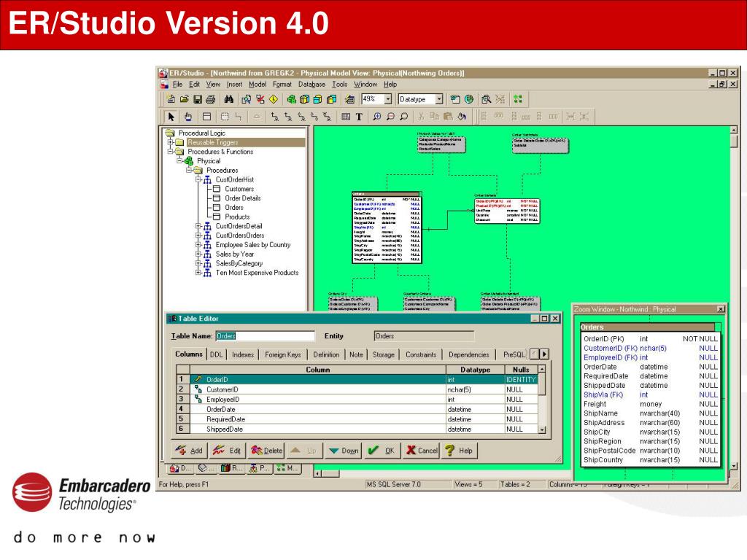Collapse the Procedures & Functions folder
This screenshot has height=560, width=747.
click(171, 152)
